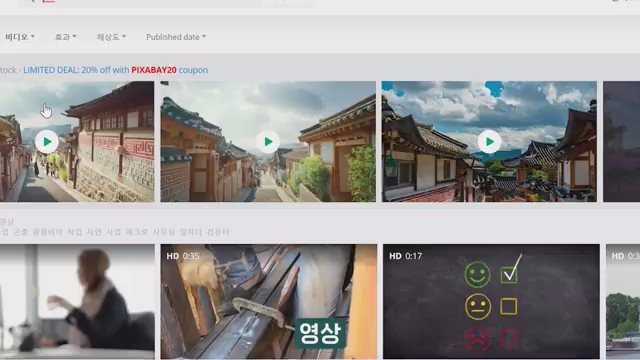Select the 콜롬비아 tag
Image resolution: width=640 pixels, height=360 pixels.
[47, 232]
